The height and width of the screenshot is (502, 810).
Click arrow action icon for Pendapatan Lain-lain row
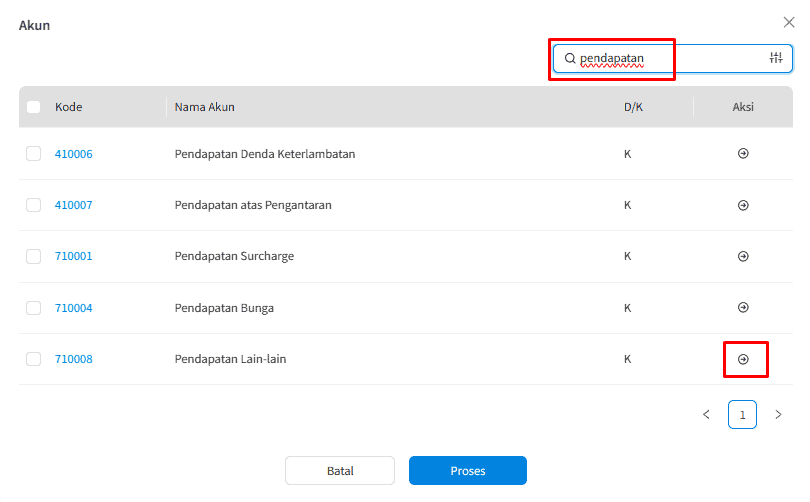743,359
